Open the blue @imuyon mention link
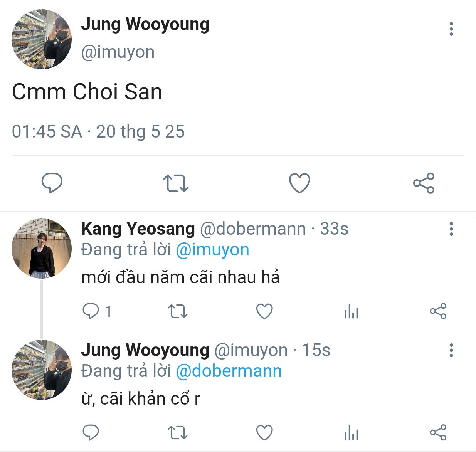 pyautogui.click(x=212, y=250)
